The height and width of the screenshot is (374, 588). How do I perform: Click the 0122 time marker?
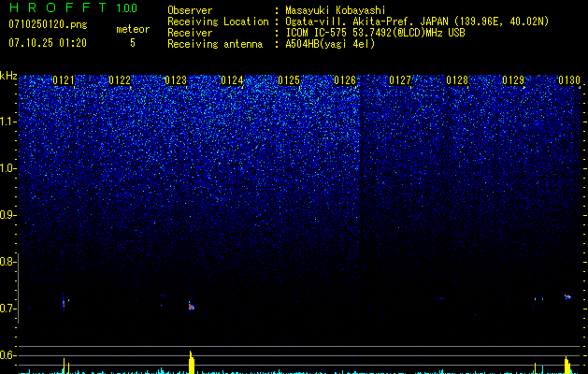[x=120, y=80]
